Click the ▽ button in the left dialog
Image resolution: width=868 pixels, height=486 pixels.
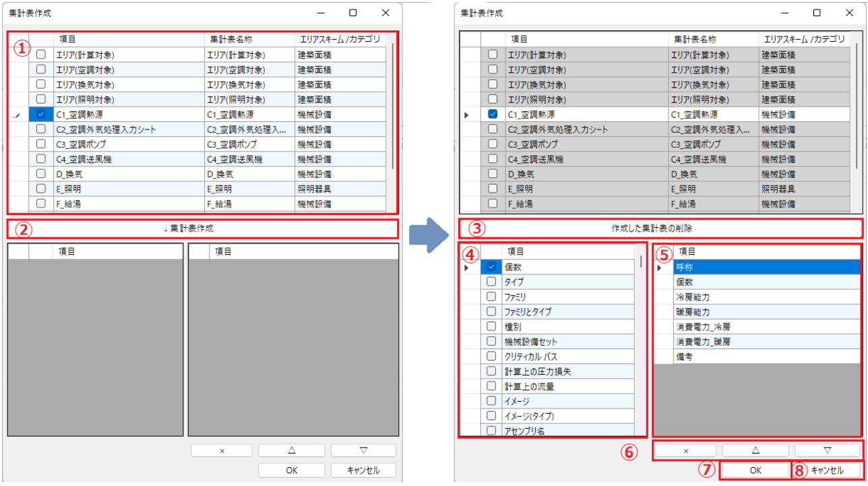click(363, 450)
